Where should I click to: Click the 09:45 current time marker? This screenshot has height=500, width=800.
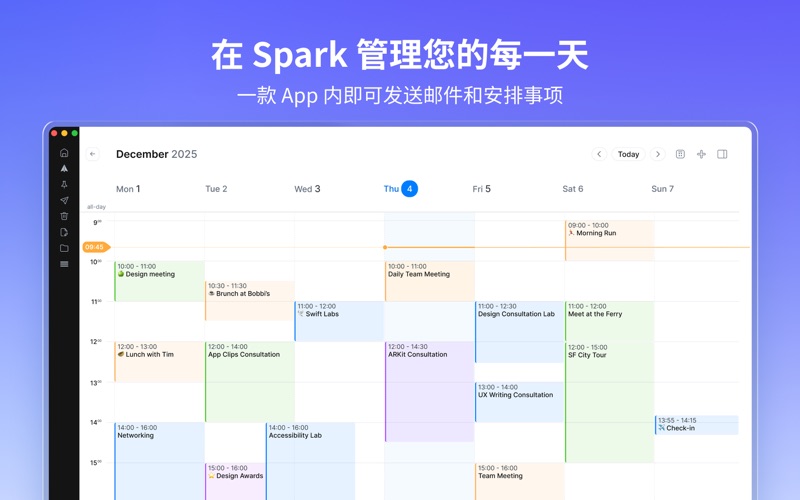pos(96,247)
